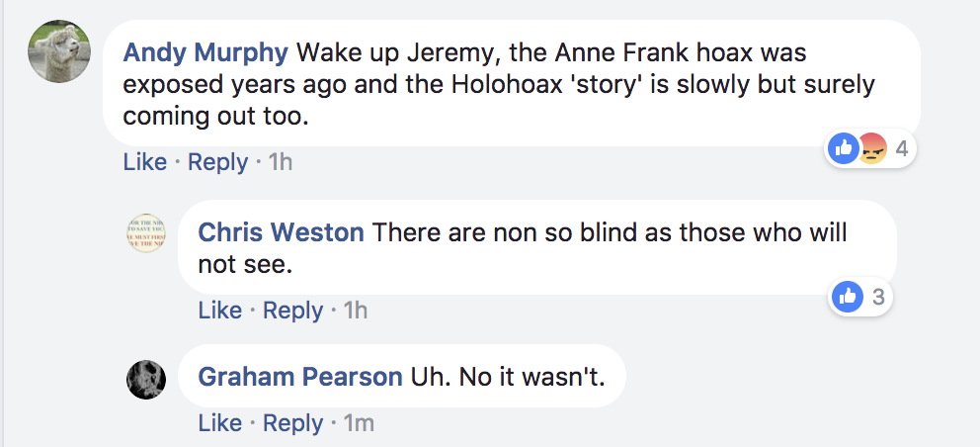Click the angry face reaction icon

coord(871,149)
